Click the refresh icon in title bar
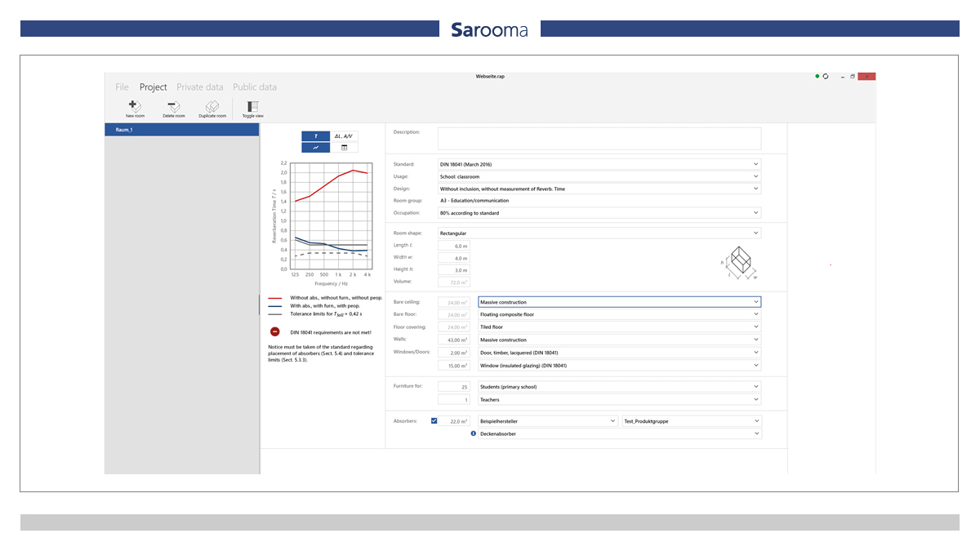 [826, 76]
